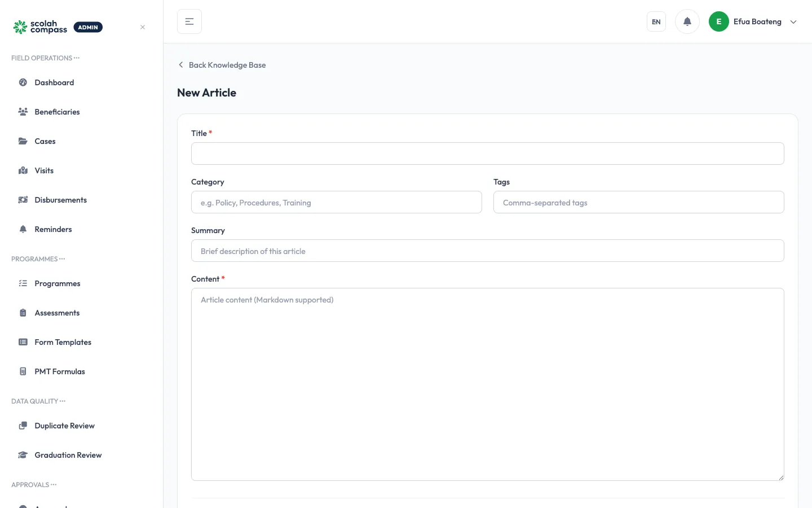Open the Duplicate Review link

[x=81, y=426]
